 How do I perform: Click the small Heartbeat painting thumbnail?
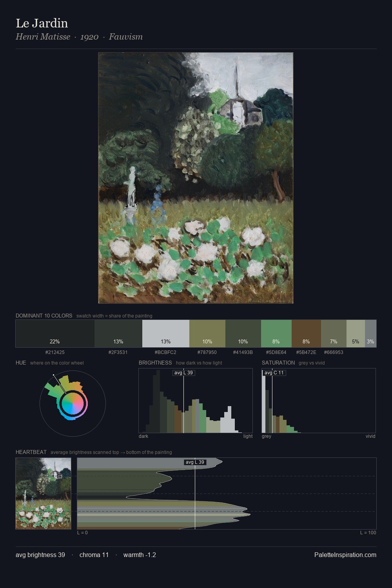tap(44, 494)
